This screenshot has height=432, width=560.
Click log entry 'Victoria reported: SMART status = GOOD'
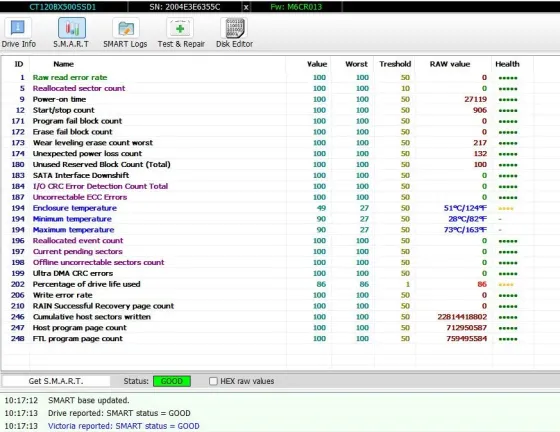click(124, 426)
